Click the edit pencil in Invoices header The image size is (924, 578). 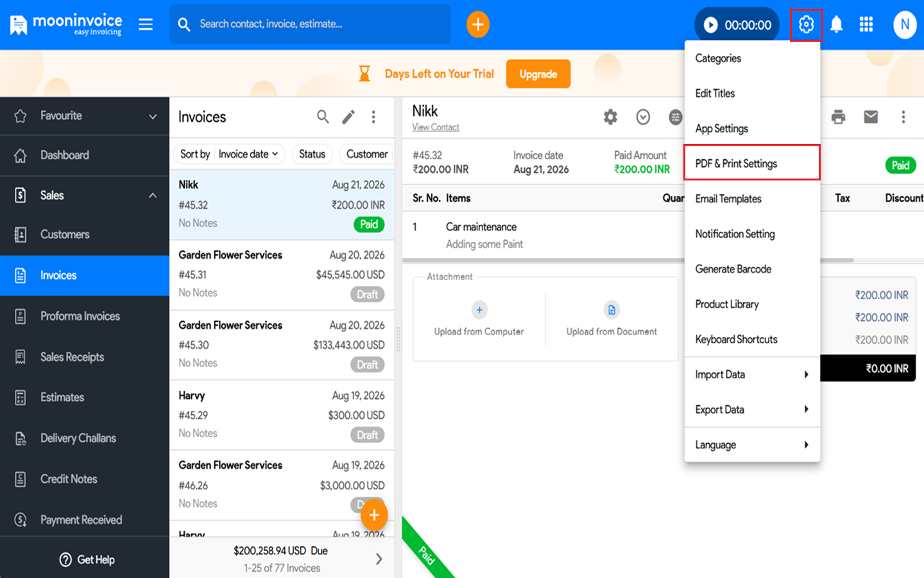click(348, 117)
